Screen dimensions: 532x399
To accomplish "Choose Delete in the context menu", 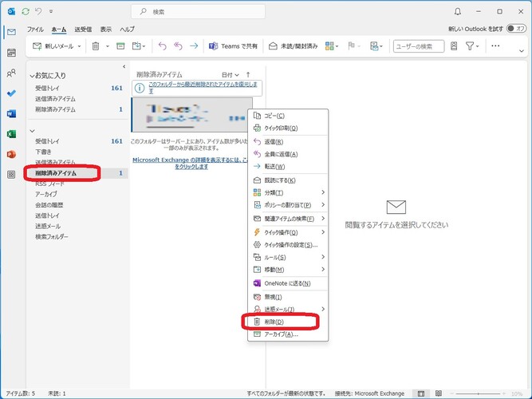I will pos(288,322).
